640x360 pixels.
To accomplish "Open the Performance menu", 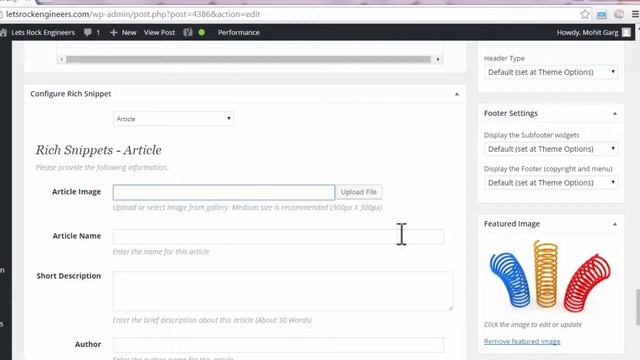I will pyautogui.click(x=239, y=32).
